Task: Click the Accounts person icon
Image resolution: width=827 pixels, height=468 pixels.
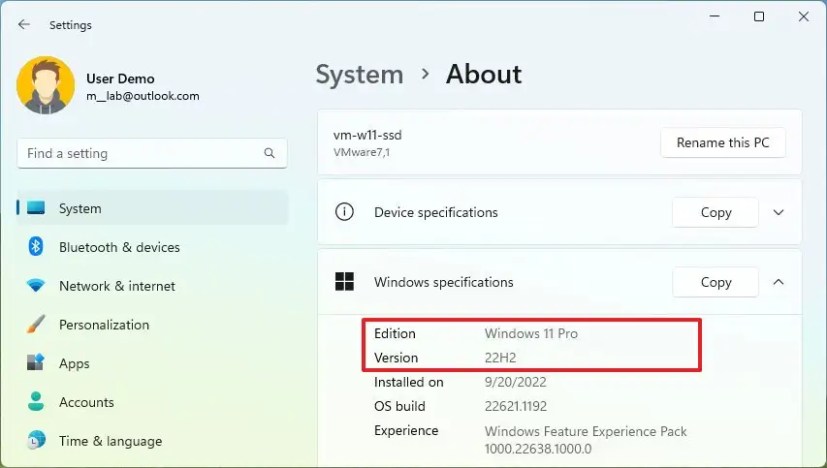Action: [35, 402]
